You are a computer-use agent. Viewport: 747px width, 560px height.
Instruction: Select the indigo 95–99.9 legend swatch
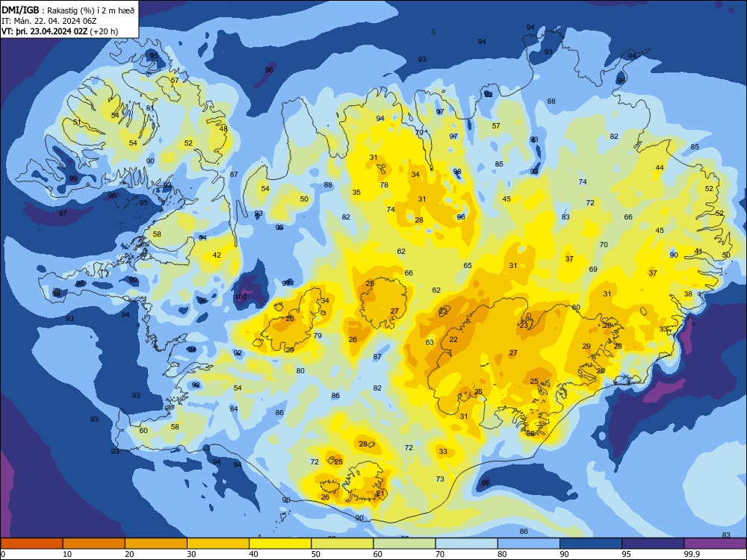653,544
